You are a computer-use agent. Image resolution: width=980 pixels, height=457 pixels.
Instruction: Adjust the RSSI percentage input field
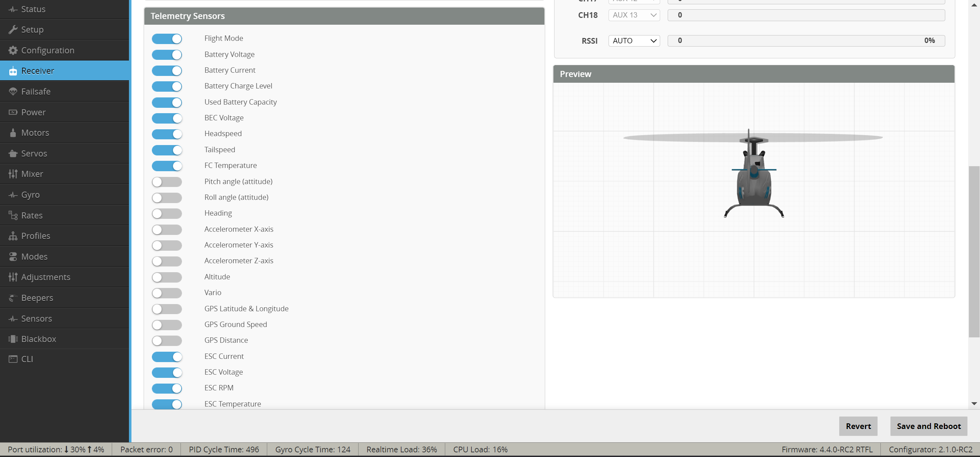pyautogui.click(x=806, y=40)
